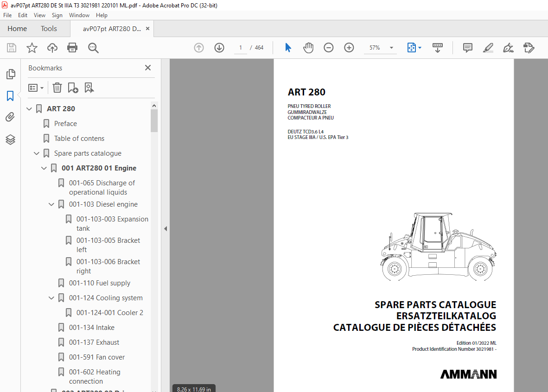This screenshot has height=392, width=548.
Task: Click the bookmarks panel scrollbar thumb
Action: pyautogui.click(x=154, y=120)
